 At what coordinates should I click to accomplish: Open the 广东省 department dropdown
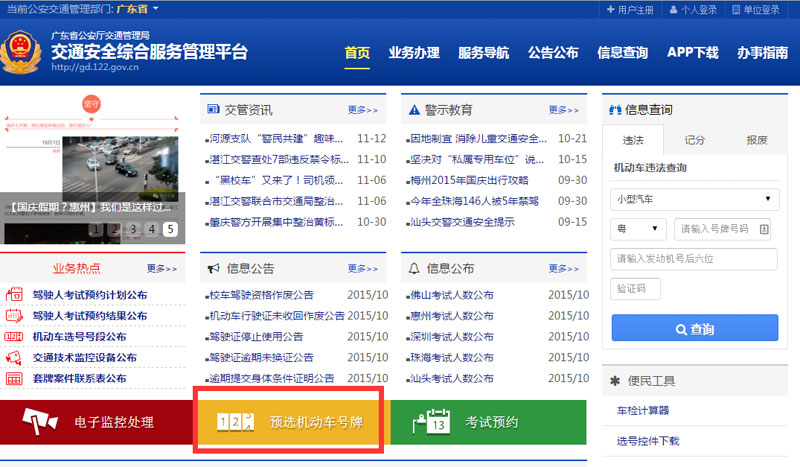tap(138, 9)
